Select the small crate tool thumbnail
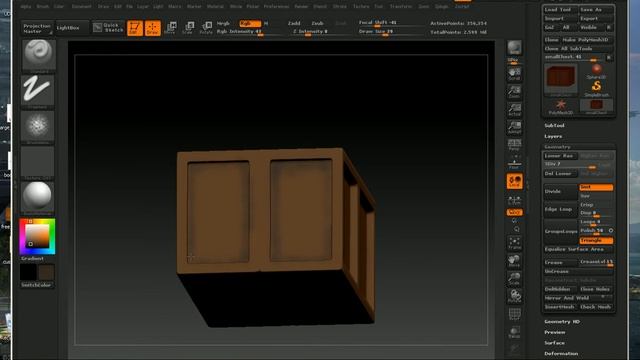 point(596,107)
